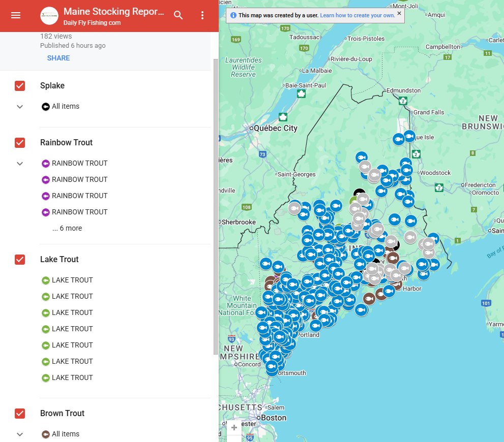The image size is (504, 442).
Task: Click the Boston map label
Action: point(274,418)
